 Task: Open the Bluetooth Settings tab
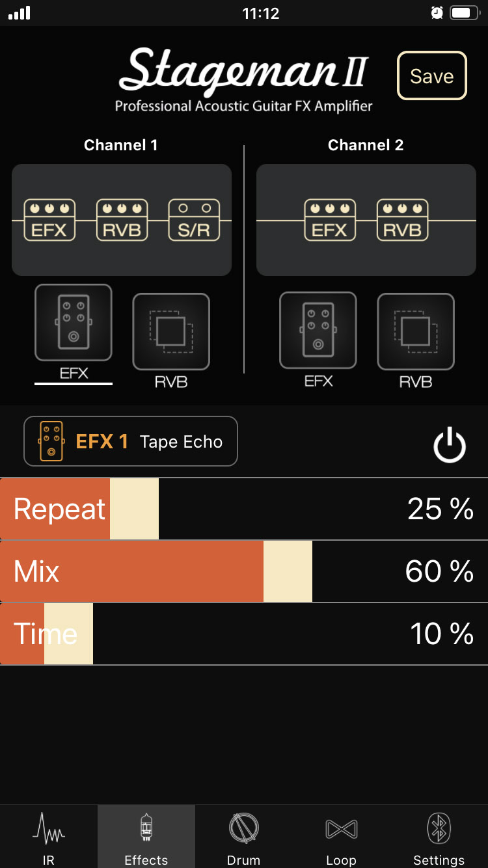439,838
